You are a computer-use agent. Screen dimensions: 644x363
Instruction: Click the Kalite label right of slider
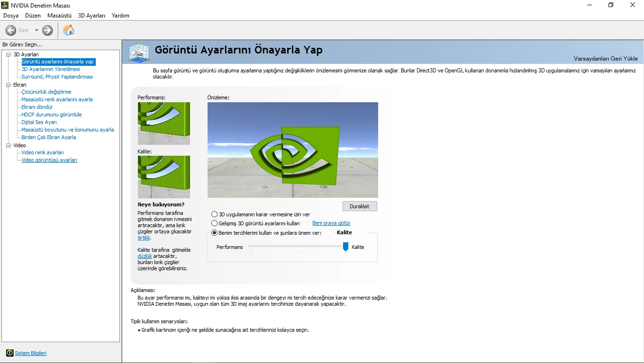[358, 247]
